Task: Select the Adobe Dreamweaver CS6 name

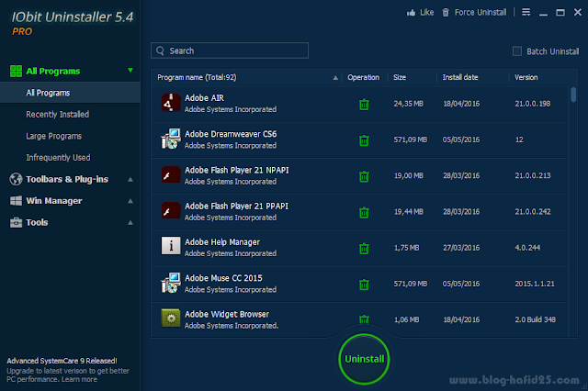Action: pos(231,134)
